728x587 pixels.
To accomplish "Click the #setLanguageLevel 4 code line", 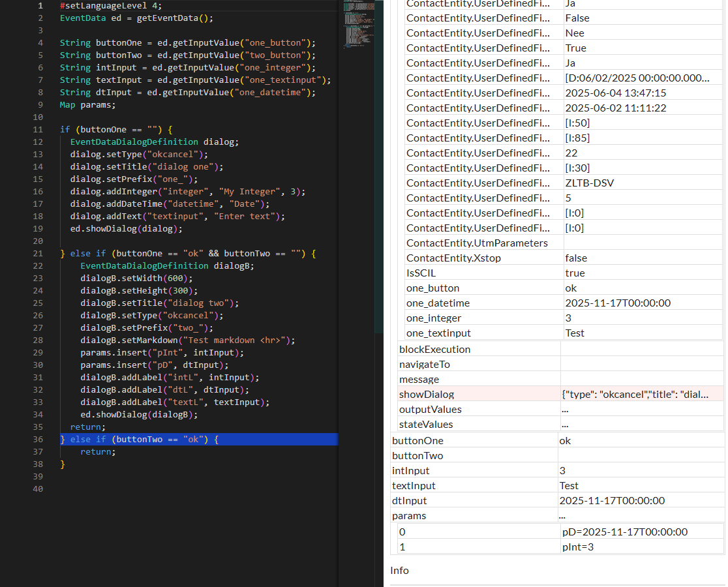I will click(110, 5).
